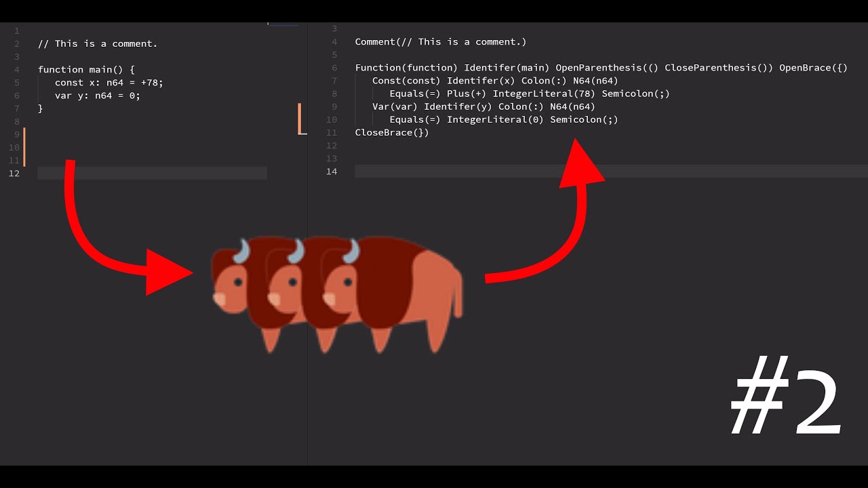Screen dimensions: 868x488
Task: Click the OpenBrace({) token
Action: (x=813, y=68)
